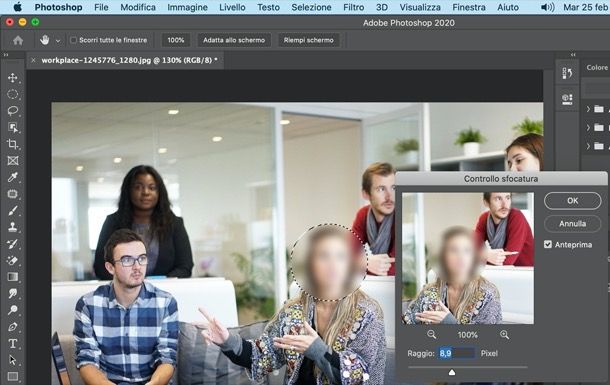Open the Modifica menu
This screenshot has height=385, width=610.
(138, 7)
